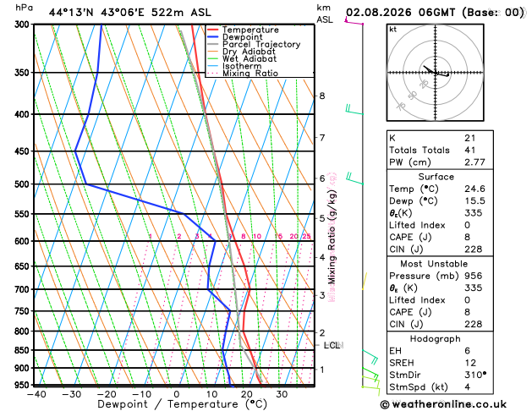Click the yellow wind barb at 700 hPa
This screenshot has height=411, width=532.
point(365,281)
